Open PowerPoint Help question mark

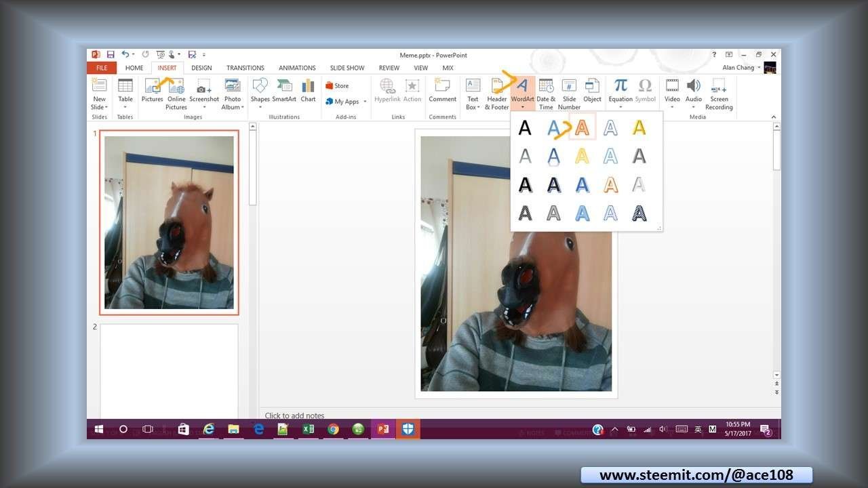pyautogui.click(x=714, y=55)
